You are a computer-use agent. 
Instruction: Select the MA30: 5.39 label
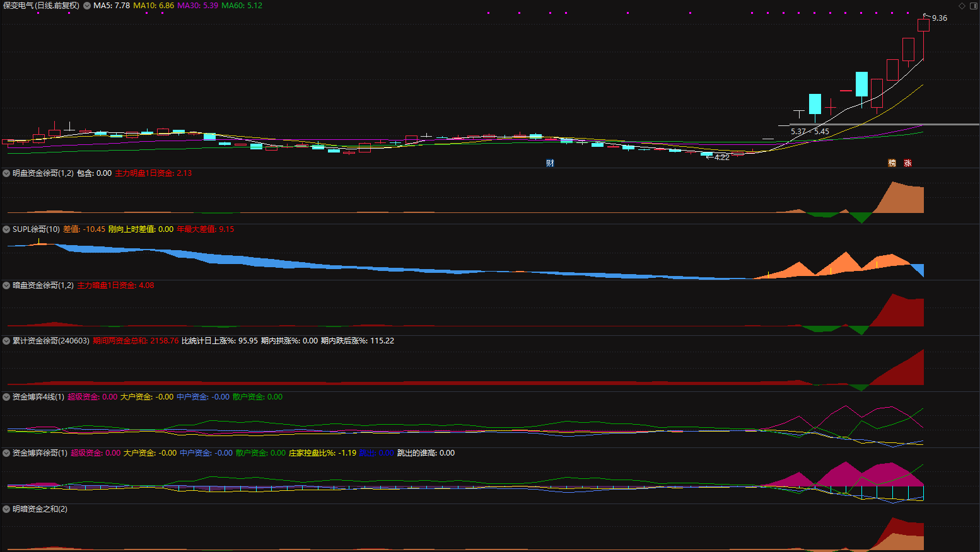197,6
